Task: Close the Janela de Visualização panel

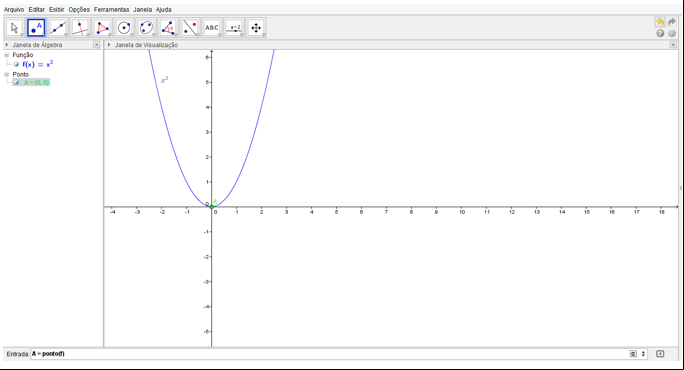Action: click(673, 45)
